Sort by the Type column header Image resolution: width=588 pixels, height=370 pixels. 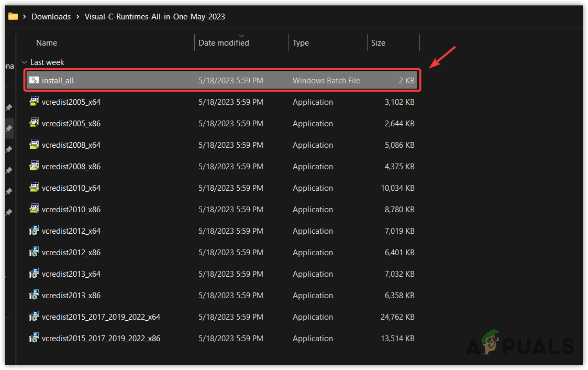(x=301, y=43)
